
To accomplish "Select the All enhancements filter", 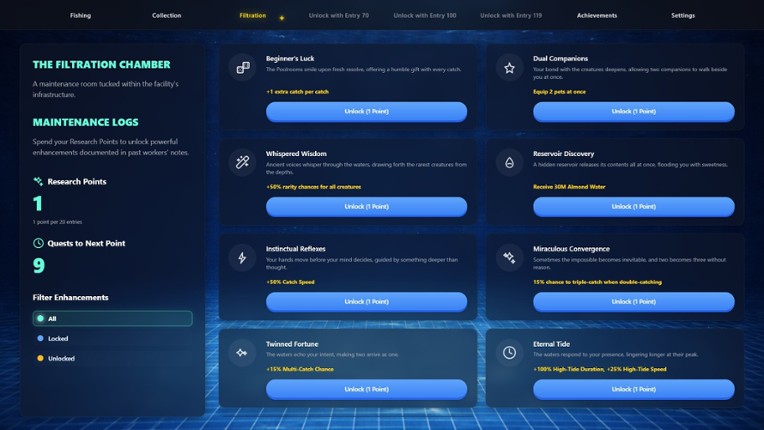I will point(113,318).
